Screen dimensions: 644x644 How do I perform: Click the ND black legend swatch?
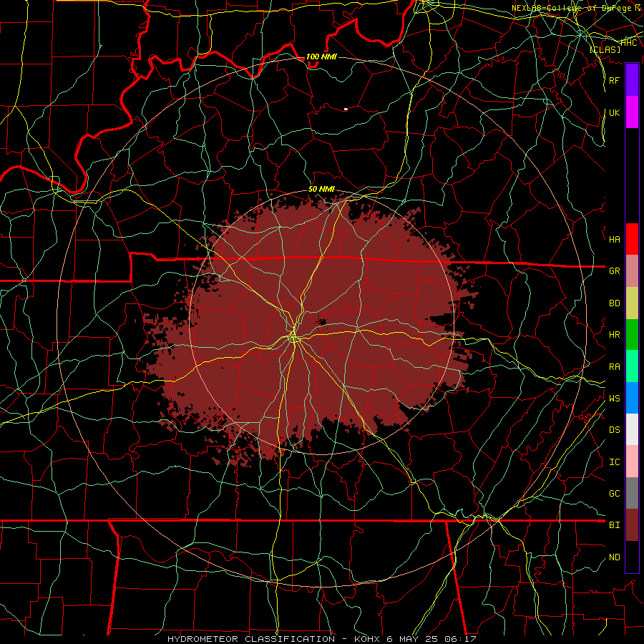[x=632, y=557]
